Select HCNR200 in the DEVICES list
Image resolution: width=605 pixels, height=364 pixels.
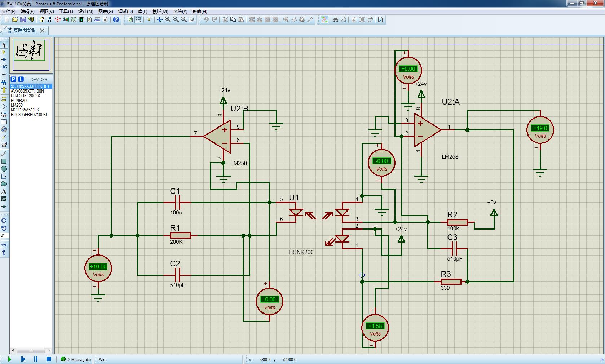pyautogui.click(x=31, y=101)
